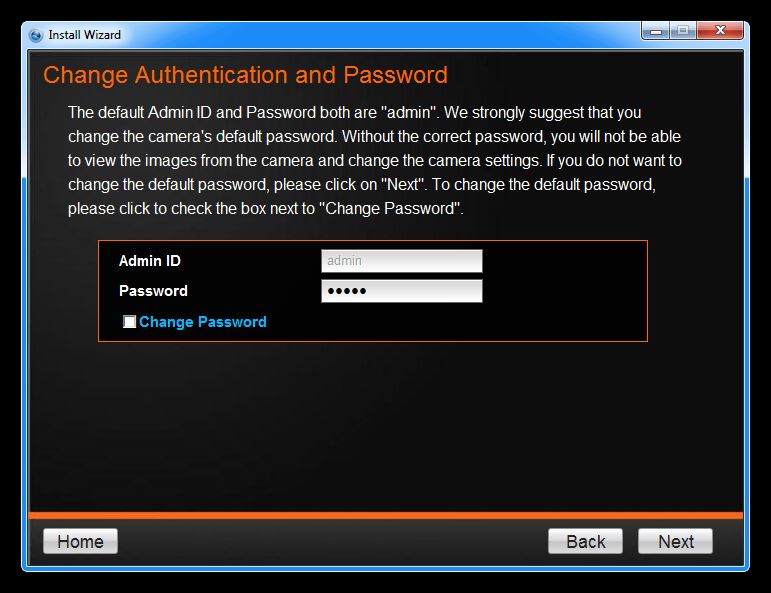This screenshot has height=593, width=771.
Task: Click the Install Wizard title text
Action: (85, 35)
